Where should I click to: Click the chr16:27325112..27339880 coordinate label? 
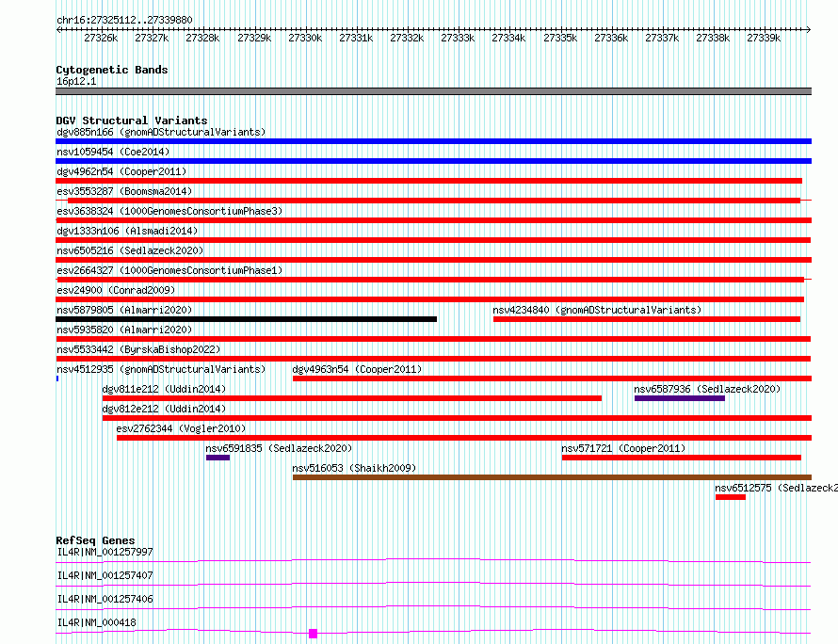point(124,20)
